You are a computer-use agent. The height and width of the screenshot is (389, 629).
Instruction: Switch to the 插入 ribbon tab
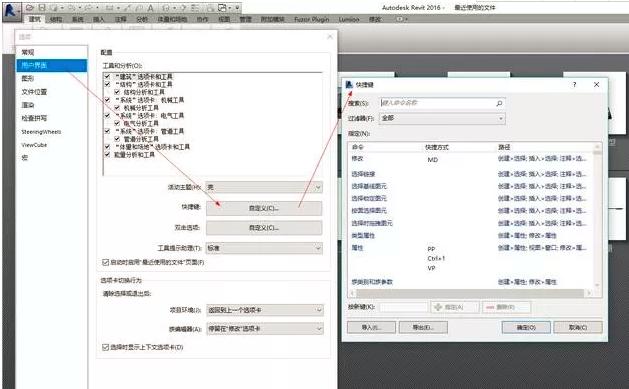coord(99,19)
